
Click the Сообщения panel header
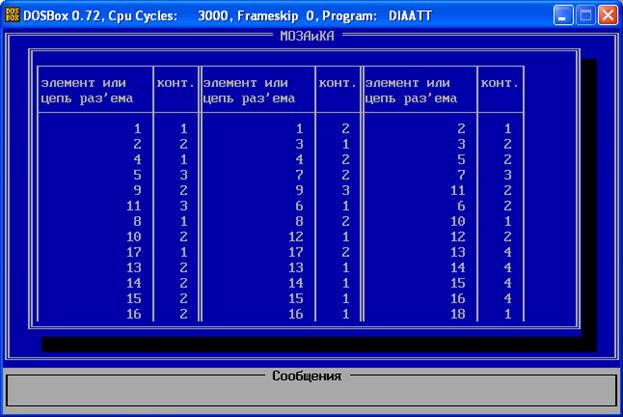307,376
